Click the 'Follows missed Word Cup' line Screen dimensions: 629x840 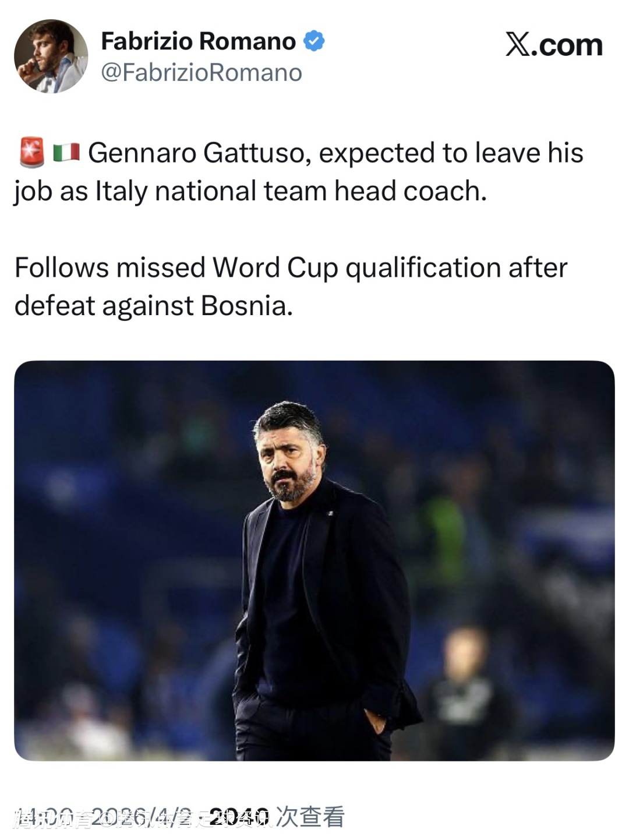(x=176, y=268)
